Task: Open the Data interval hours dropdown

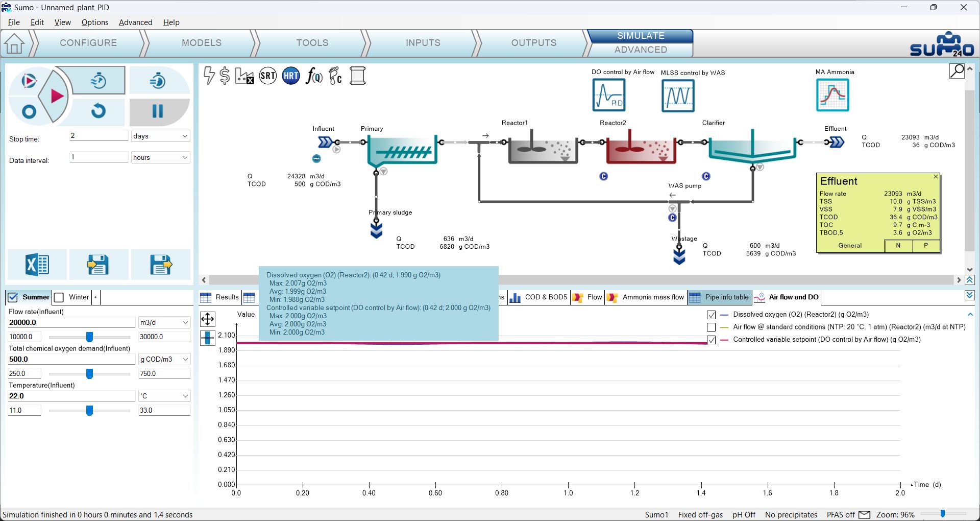Action: [x=160, y=157]
